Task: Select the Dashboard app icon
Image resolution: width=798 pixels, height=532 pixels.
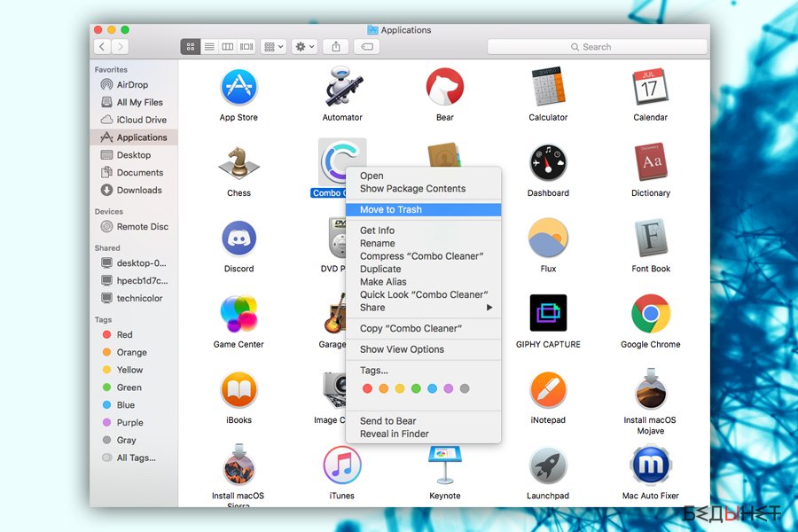Action: coord(548,163)
